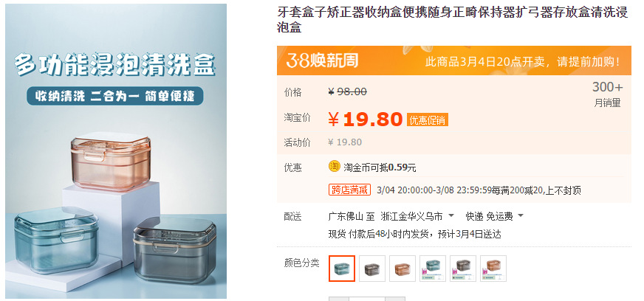Image resolution: width=644 pixels, height=301 pixels.
Task: Select the gray box color option
Action: 372,269
